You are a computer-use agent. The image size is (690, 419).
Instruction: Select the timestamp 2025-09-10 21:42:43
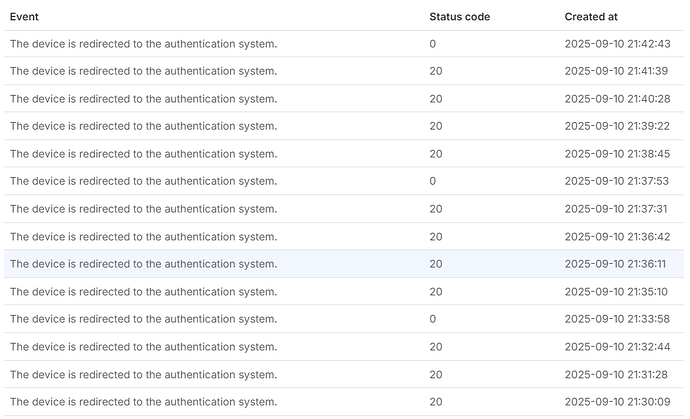pos(623,44)
